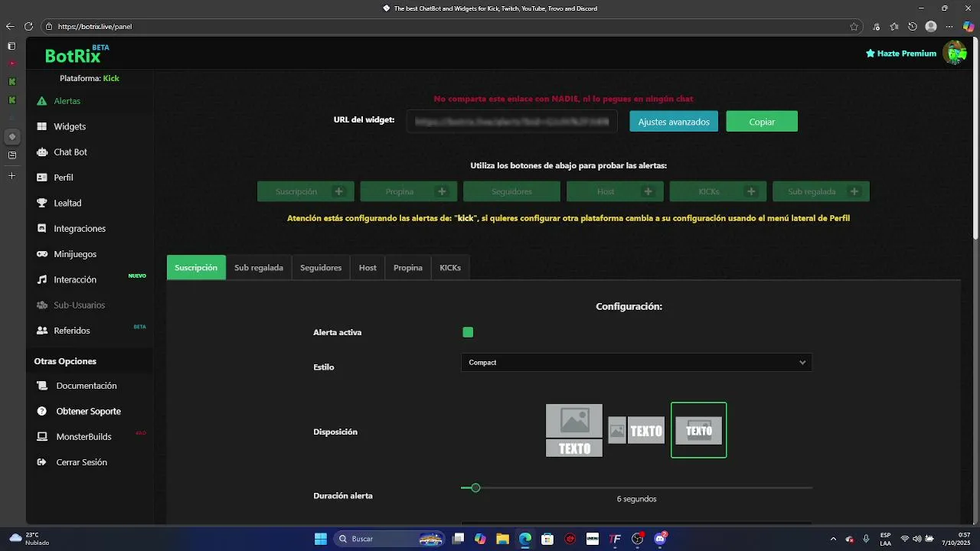Add page to favorites with star icon
Screen dimensions: 980x551
pos(854,26)
